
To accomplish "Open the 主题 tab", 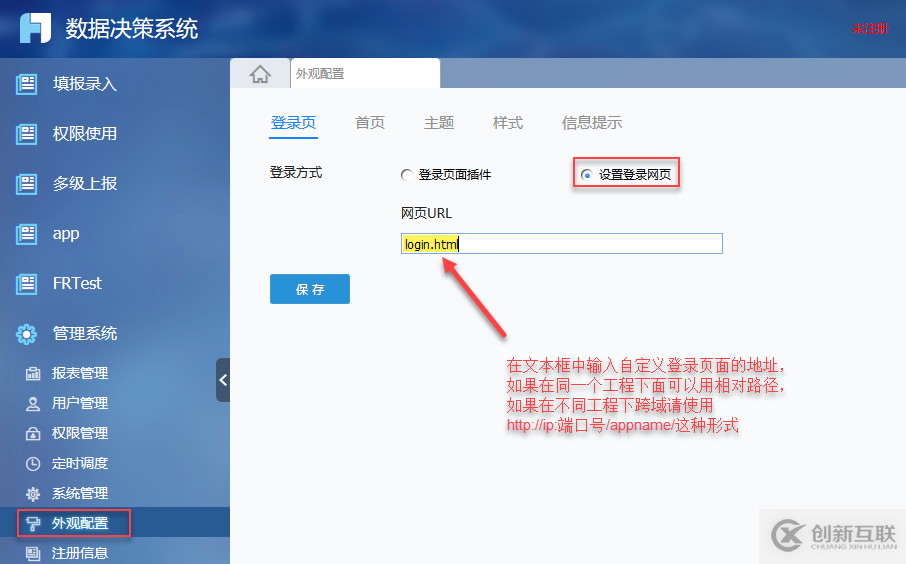I will (439, 123).
